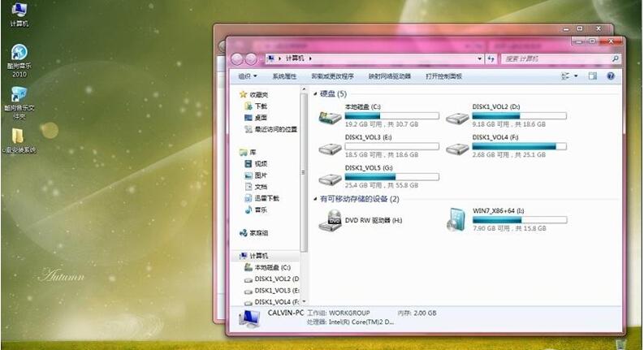Select the DVD RW 驱动器 (H:) icon
Screen dimensions: 644x350
coord(331,221)
